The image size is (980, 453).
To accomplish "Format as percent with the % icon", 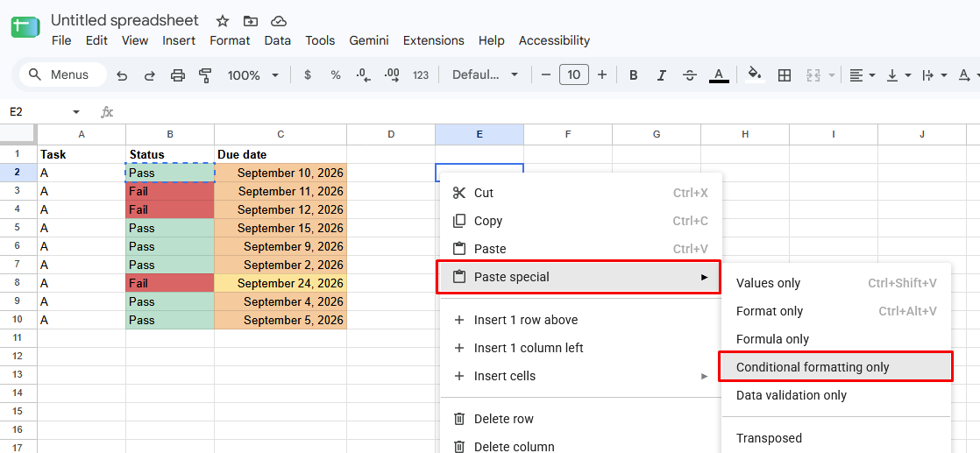I will click(336, 75).
